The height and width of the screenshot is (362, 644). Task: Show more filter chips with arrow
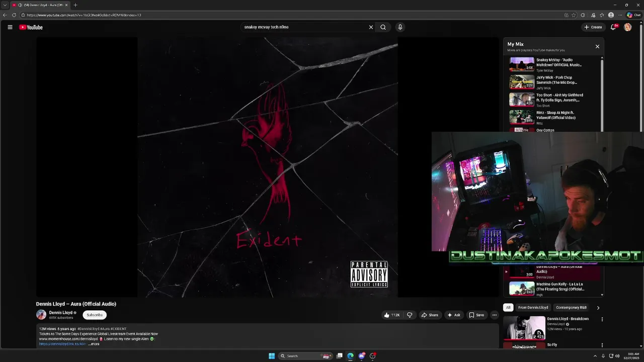(598, 308)
